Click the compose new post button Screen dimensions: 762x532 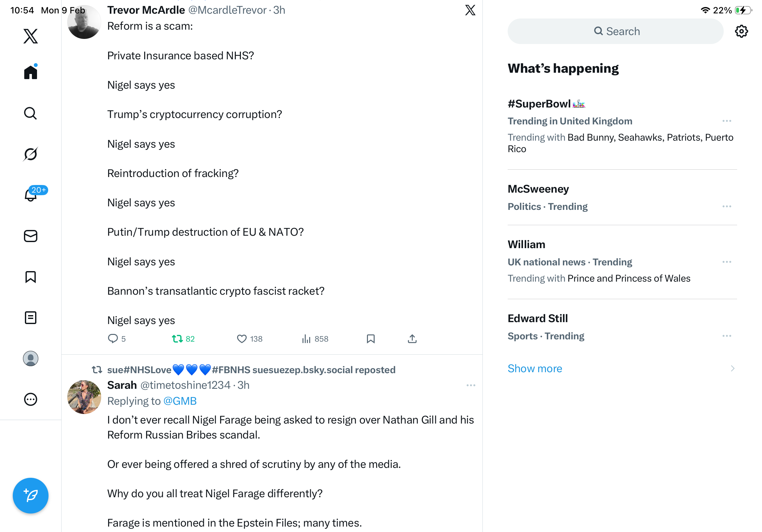click(x=31, y=496)
